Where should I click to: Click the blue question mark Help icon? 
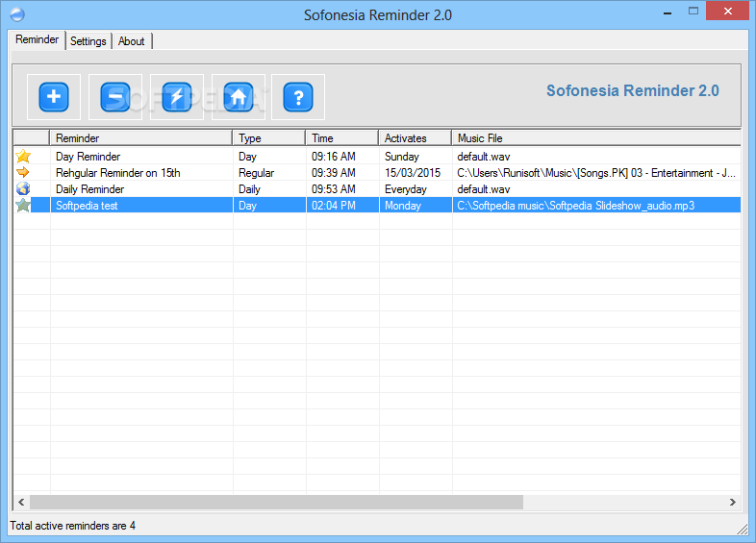tap(298, 97)
